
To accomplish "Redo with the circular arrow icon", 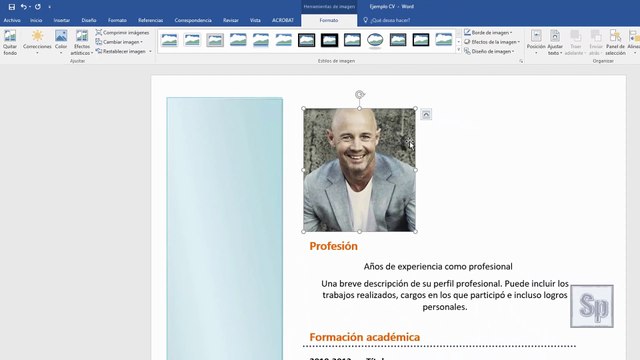I will 38,7.
